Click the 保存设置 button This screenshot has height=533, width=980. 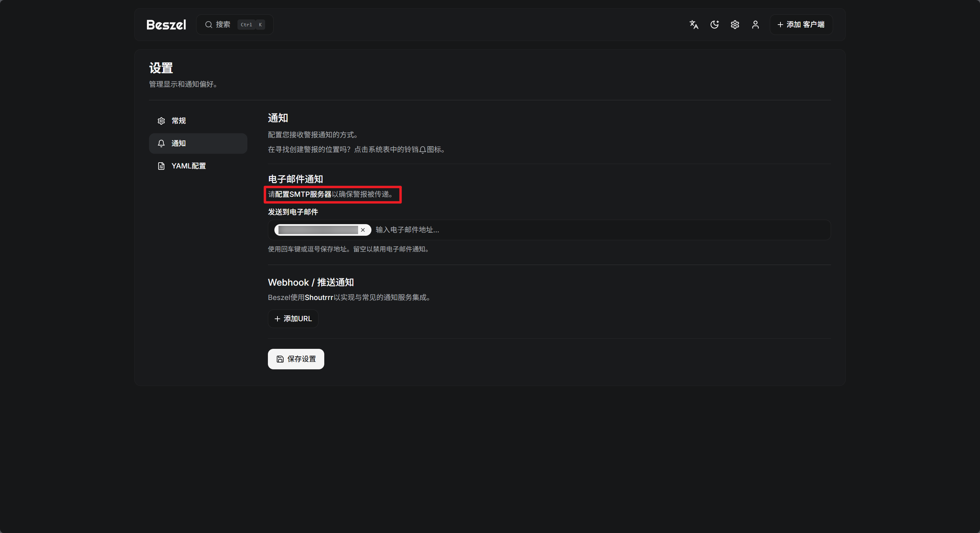[296, 359]
